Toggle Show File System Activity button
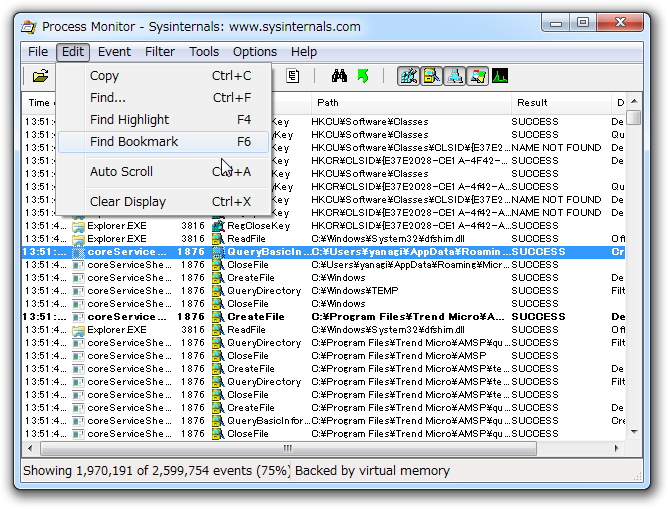Image resolution: width=668 pixels, height=509 pixels. (431, 77)
